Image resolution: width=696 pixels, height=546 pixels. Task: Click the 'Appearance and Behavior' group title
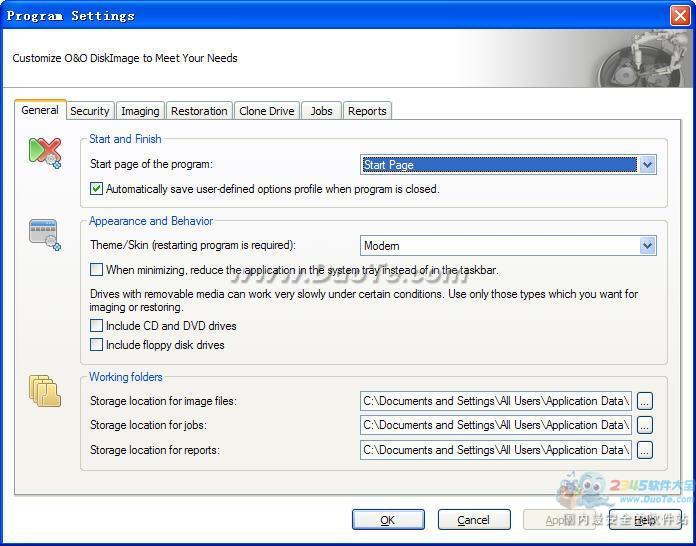click(x=151, y=221)
